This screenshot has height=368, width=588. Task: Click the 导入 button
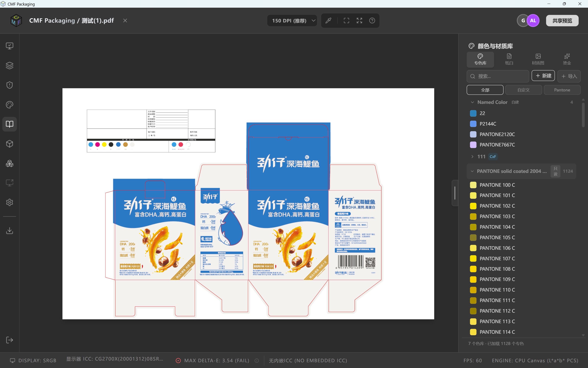[x=569, y=76]
